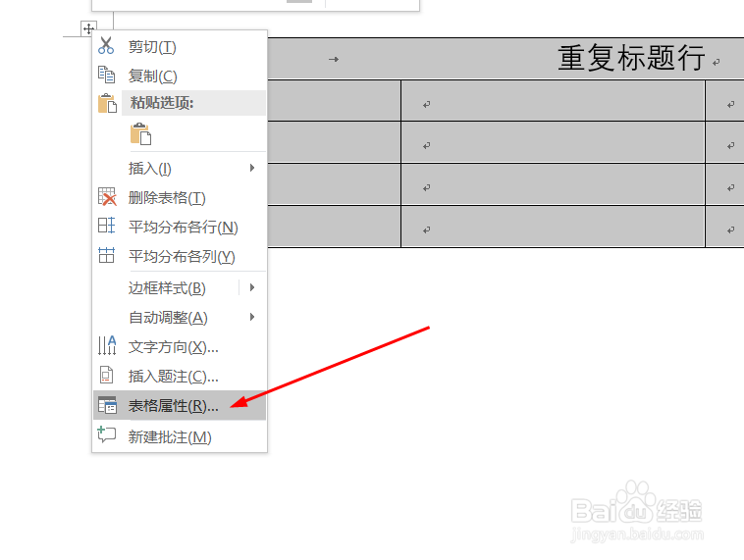Choose the keep source formatting paste button

click(141, 133)
